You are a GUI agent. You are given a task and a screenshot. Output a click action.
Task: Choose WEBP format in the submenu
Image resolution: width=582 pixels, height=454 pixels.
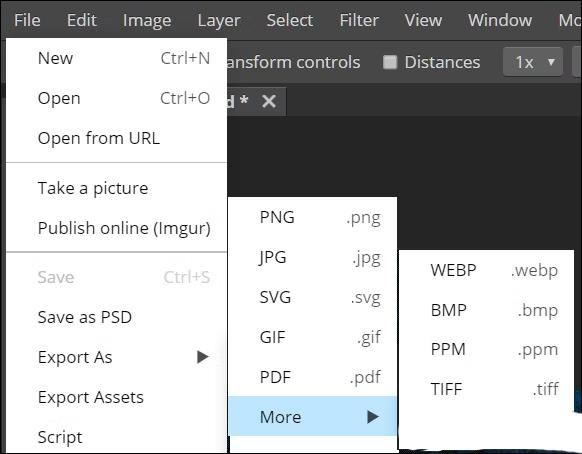pos(486,270)
